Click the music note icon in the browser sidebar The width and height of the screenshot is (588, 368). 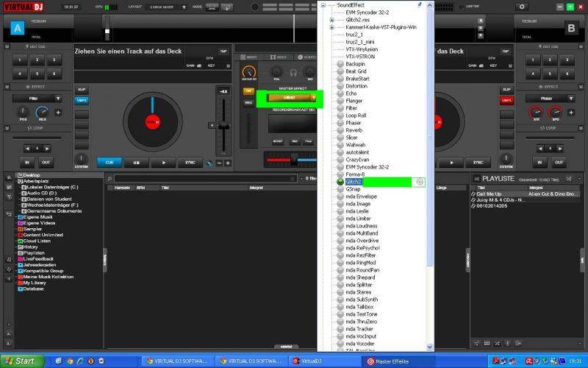9,259
